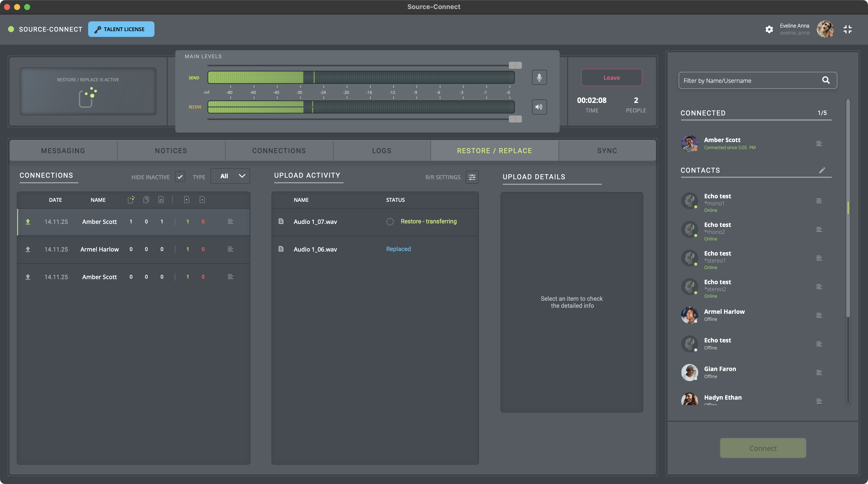Click the pencil icon to edit contacts
This screenshot has width=868, height=484.
tap(822, 170)
